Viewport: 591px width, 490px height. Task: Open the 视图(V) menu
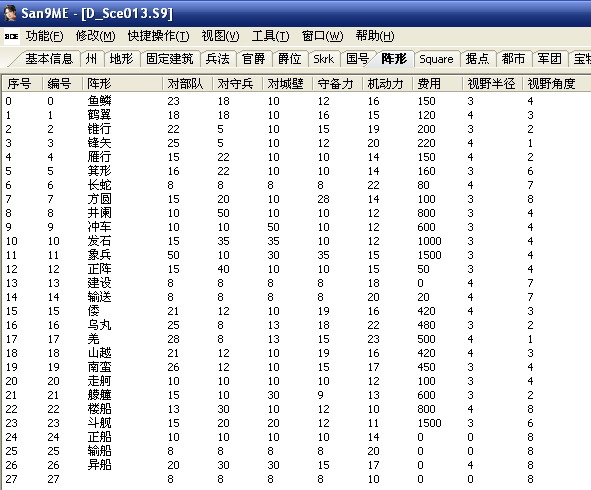coord(220,36)
